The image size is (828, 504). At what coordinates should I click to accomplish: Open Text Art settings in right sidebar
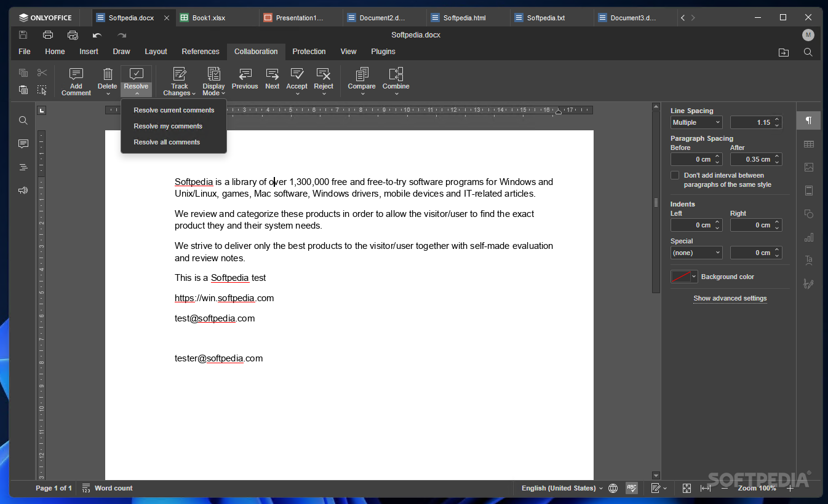tap(809, 261)
